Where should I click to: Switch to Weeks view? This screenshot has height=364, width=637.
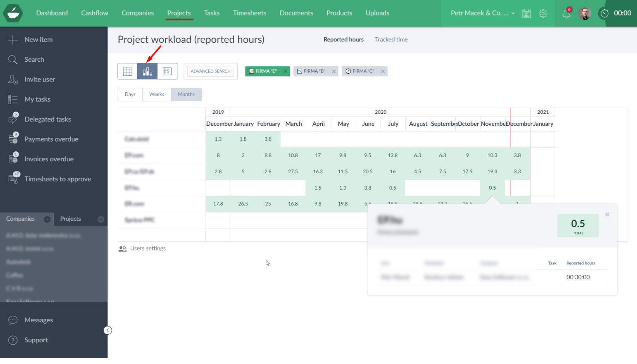click(157, 95)
